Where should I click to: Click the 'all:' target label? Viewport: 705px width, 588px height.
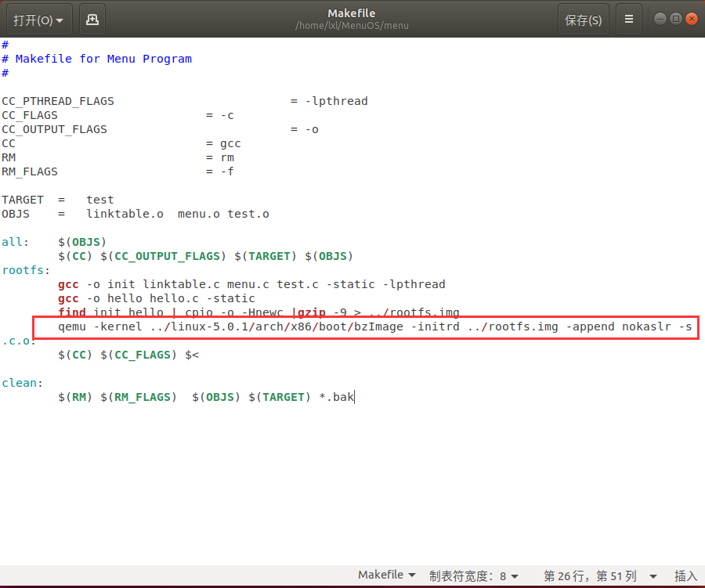pyautogui.click(x=16, y=242)
